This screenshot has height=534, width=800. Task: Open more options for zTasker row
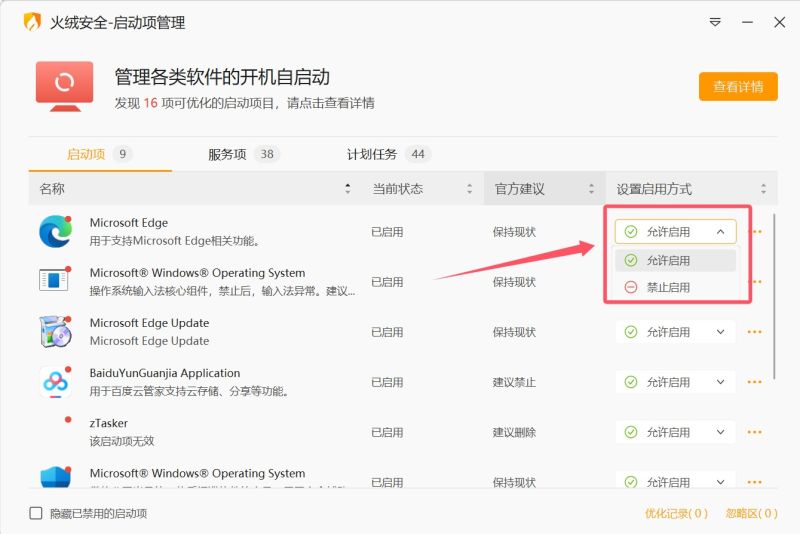pos(754,432)
